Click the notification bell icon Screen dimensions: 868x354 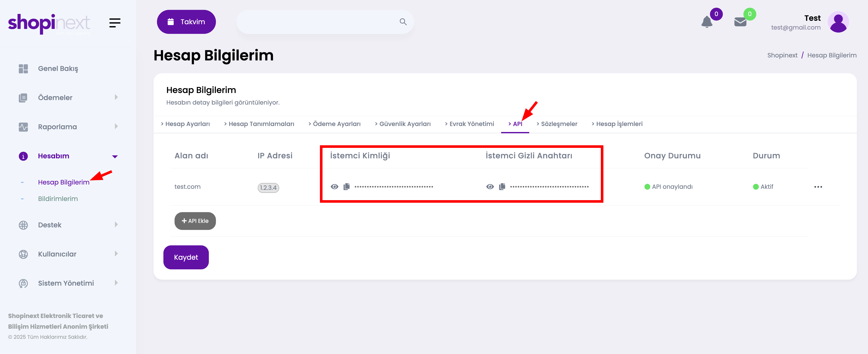pos(707,22)
